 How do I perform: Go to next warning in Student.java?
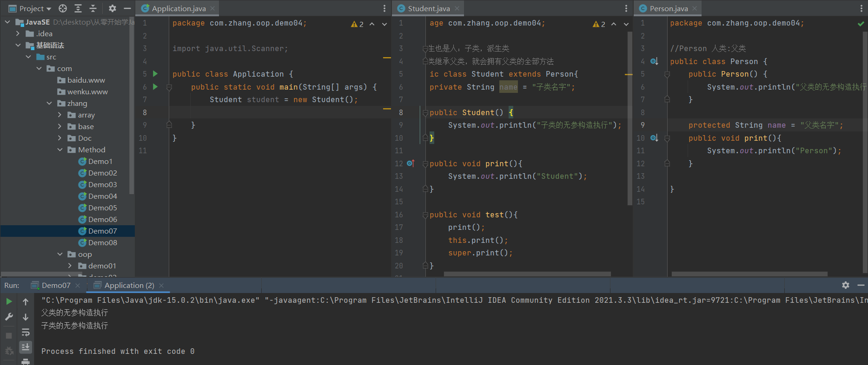pyautogui.click(x=626, y=24)
